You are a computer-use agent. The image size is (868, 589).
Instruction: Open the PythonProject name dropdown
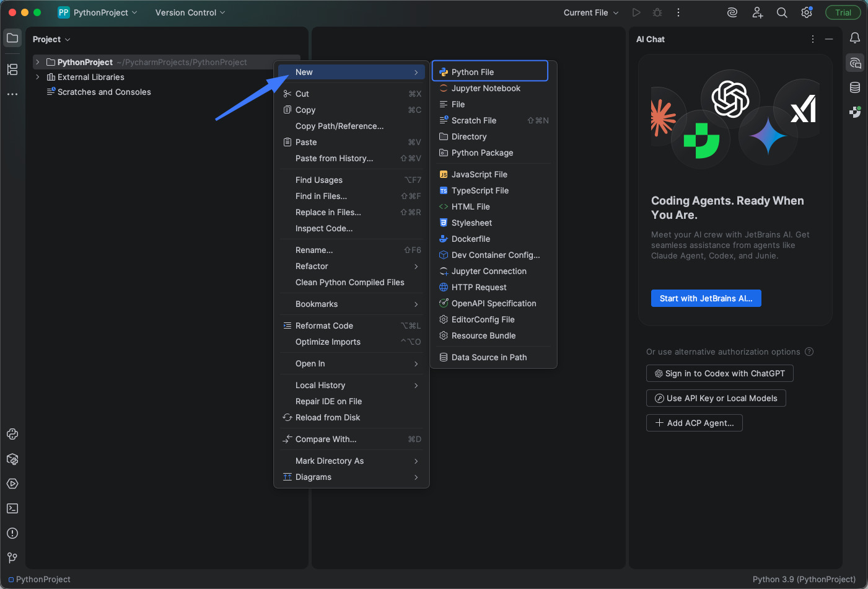pos(105,12)
